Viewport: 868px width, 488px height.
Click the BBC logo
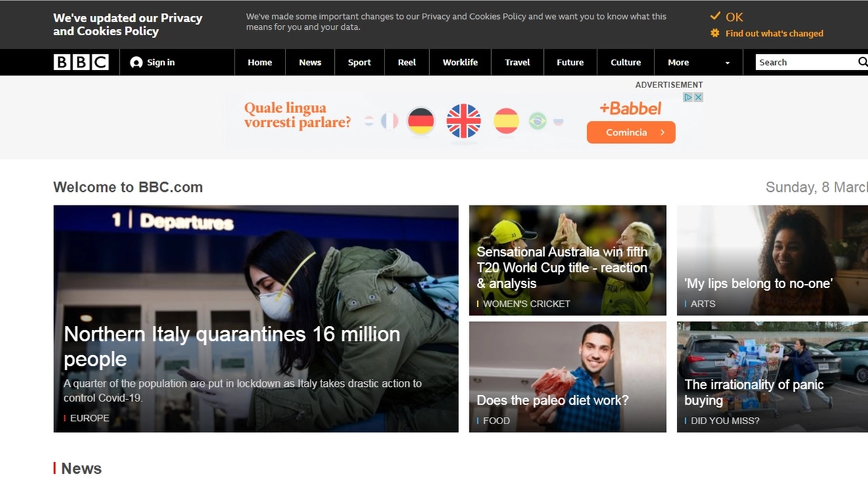click(81, 62)
